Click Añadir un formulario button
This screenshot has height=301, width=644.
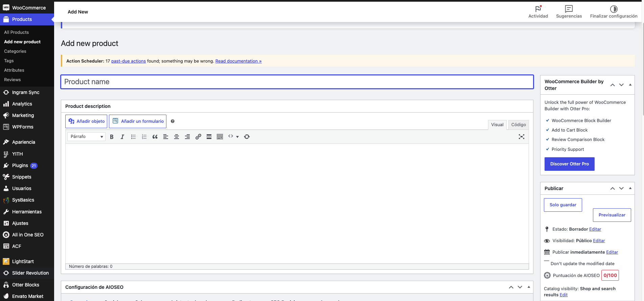[138, 121]
